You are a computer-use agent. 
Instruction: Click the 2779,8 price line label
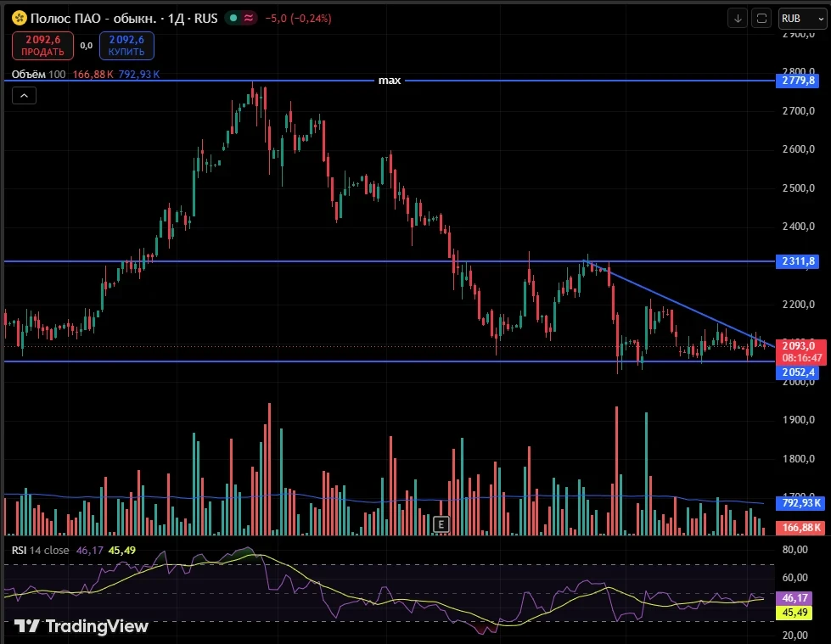(x=798, y=81)
